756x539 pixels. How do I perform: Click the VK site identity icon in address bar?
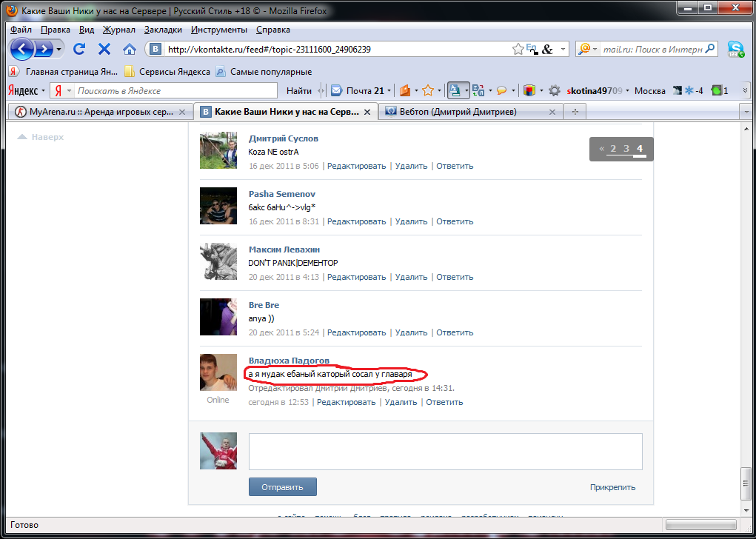(155, 49)
